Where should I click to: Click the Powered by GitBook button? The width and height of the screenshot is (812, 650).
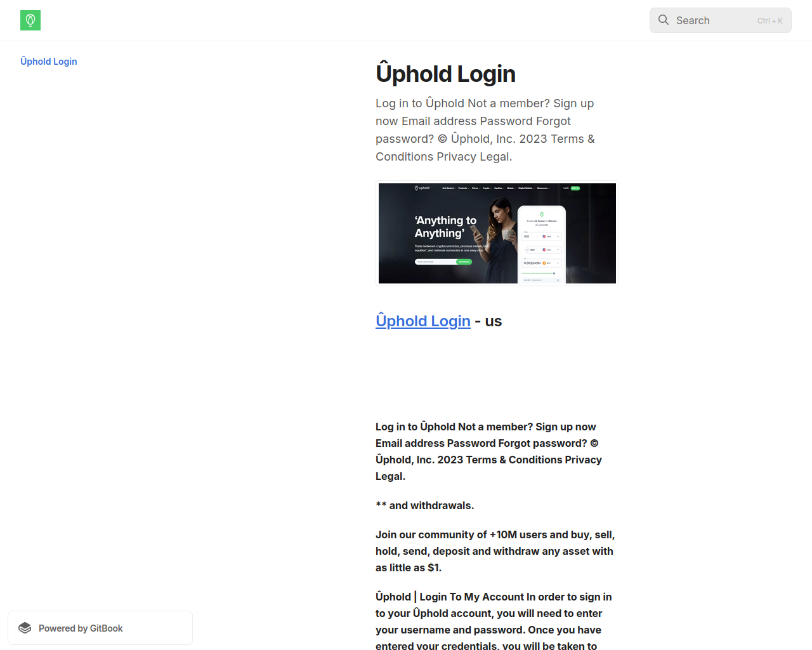(x=100, y=628)
